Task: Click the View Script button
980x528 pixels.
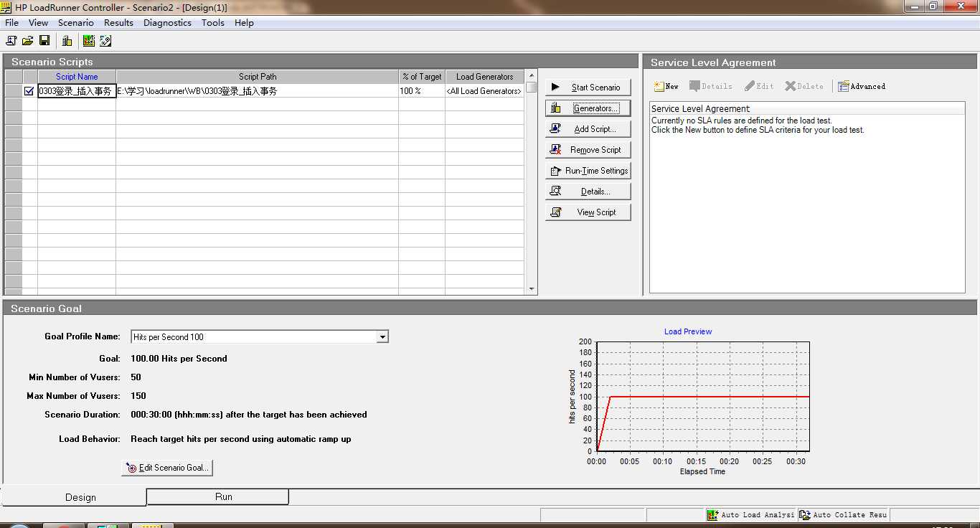Action: point(588,212)
